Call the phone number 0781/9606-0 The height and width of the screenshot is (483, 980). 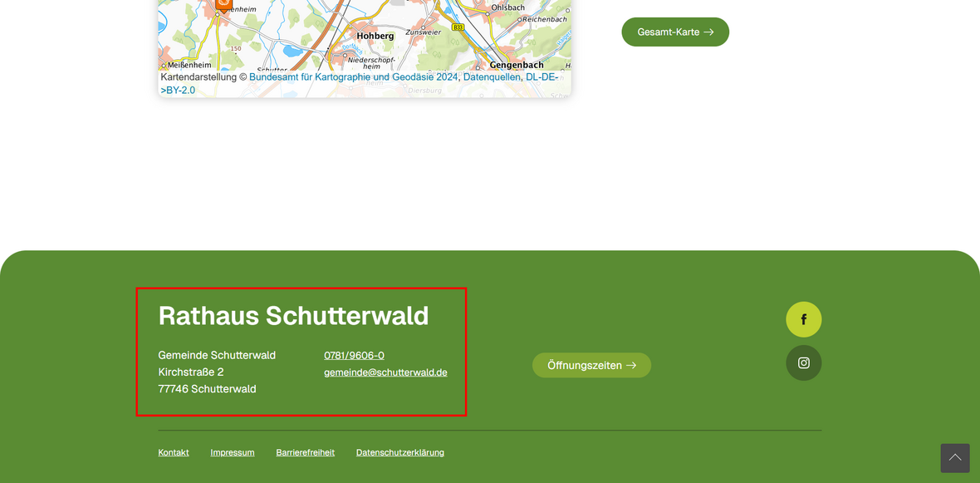coord(354,356)
